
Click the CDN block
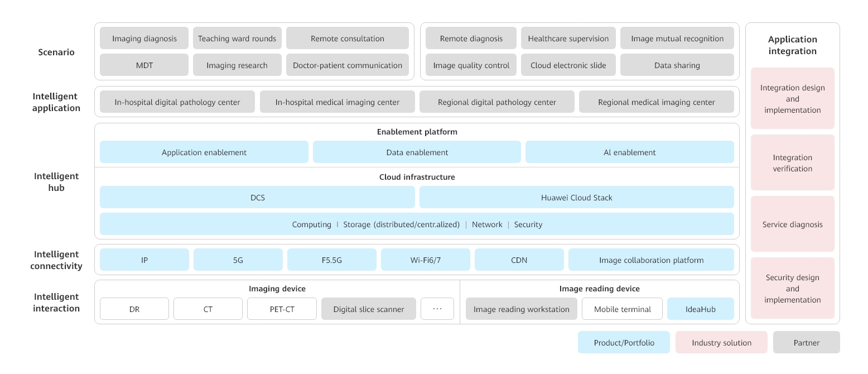tap(519, 260)
